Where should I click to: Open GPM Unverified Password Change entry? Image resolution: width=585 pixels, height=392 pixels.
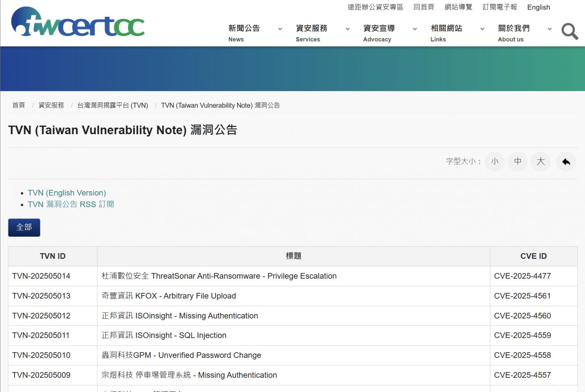click(181, 355)
